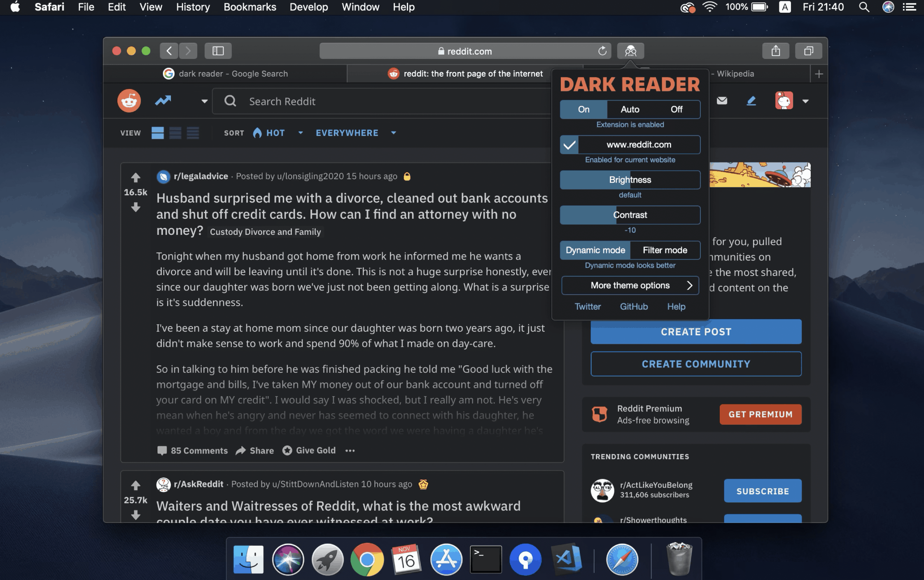Click Give Gold on legaladvice post
Viewport: 924px width, 580px height.
[309, 451]
